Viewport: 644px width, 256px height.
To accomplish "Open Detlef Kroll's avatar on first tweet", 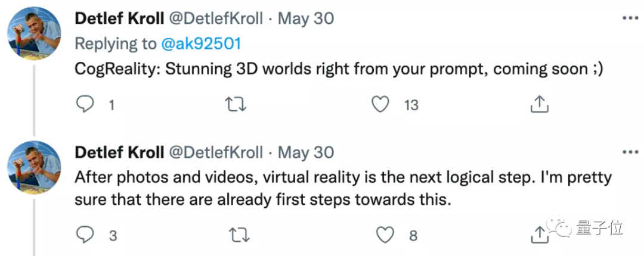I will pos(34,34).
